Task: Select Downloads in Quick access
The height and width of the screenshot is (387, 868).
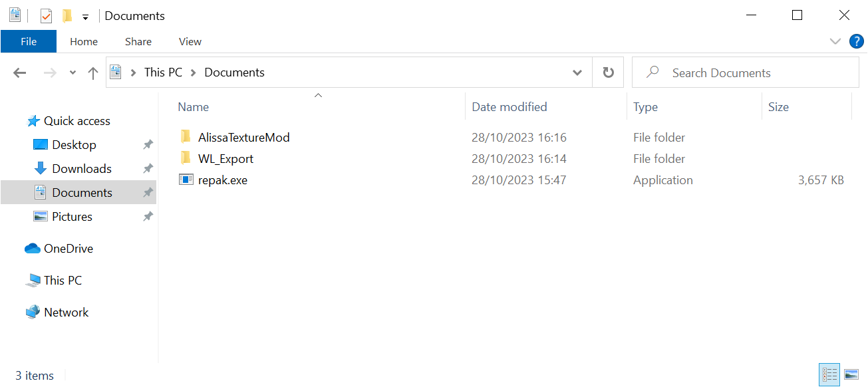Action: tap(81, 169)
